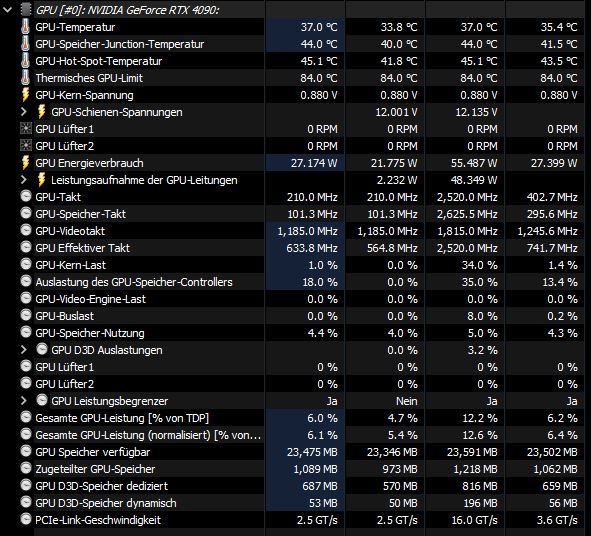Click icon beside GPU Speicher verfügbar
The width and height of the screenshot is (591, 536).
coord(26,451)
